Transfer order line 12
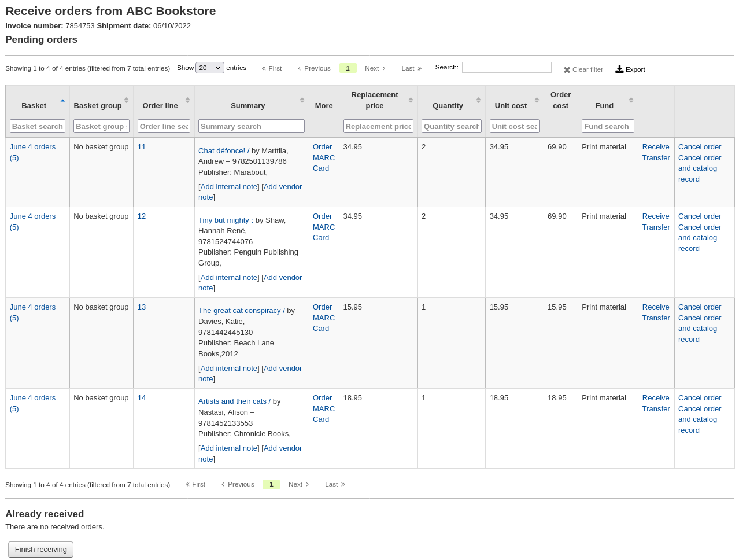 click(655, 227)
